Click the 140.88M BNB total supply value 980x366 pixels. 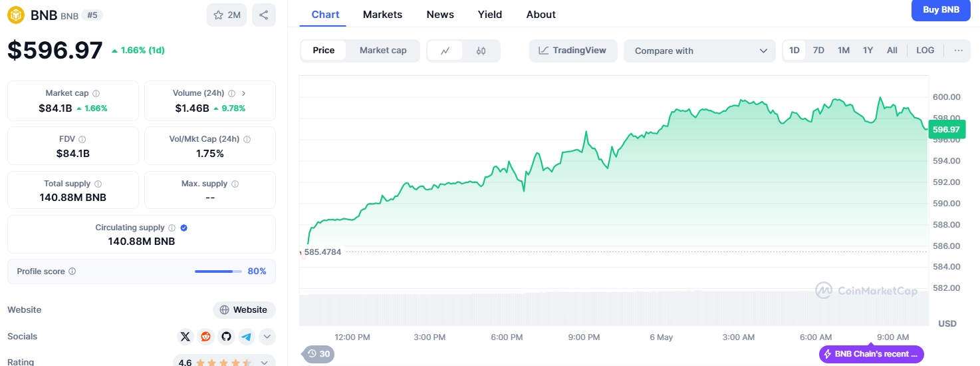point(73,198)
